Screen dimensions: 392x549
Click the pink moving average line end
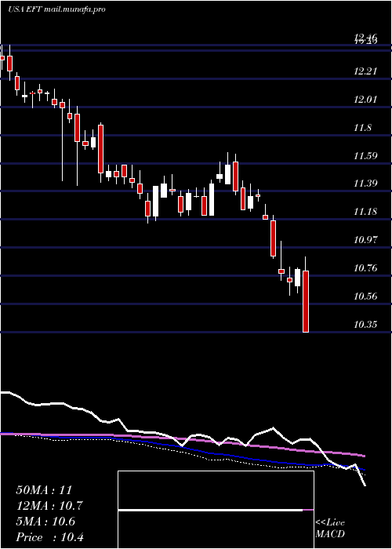tap(364, 456)
